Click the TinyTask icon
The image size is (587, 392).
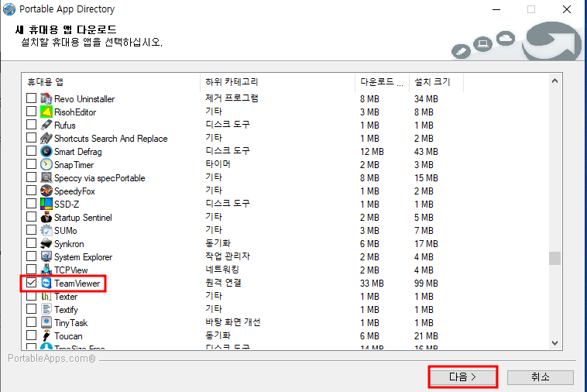point(46,322)
